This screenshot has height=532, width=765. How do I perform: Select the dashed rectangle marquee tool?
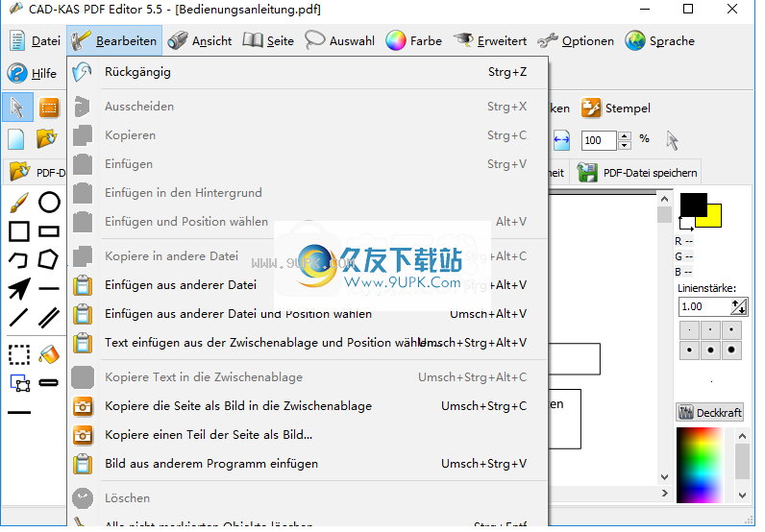tap(19, 354)
